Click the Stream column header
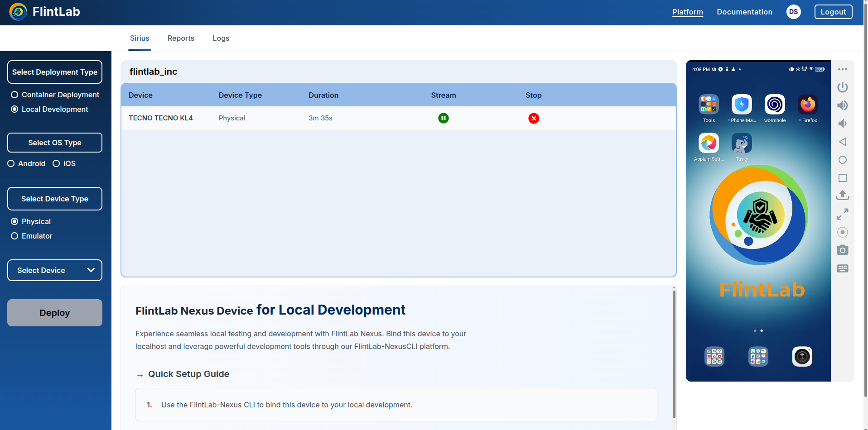The height and width of the screenshot is (430, 868). (444, 95)
